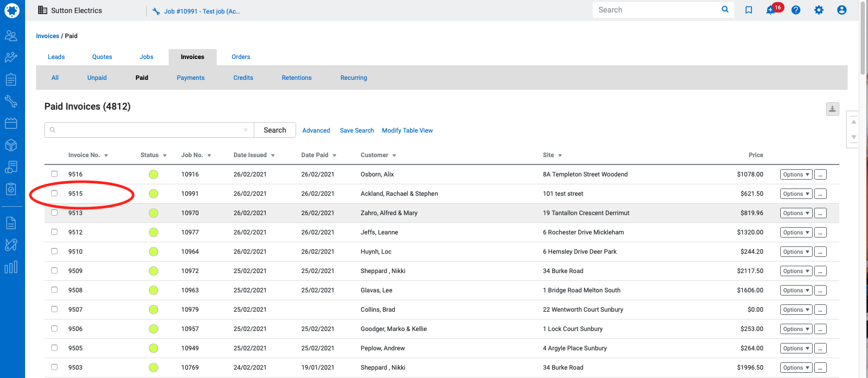The width and height of the screenshot is (868, 378).
Task: Expand the Date Paid column sort arrow
Action: (334, 156)
